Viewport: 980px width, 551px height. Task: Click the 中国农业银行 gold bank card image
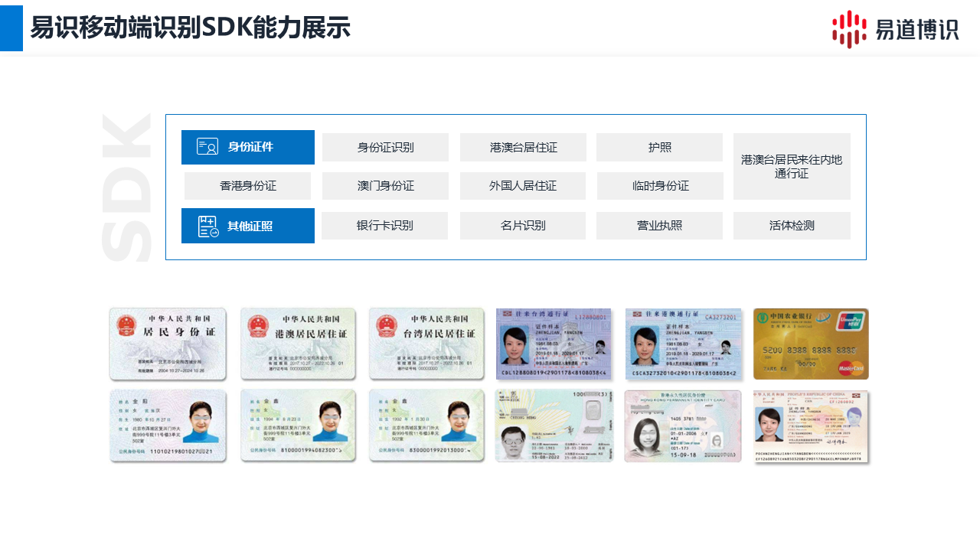point(811,344)
